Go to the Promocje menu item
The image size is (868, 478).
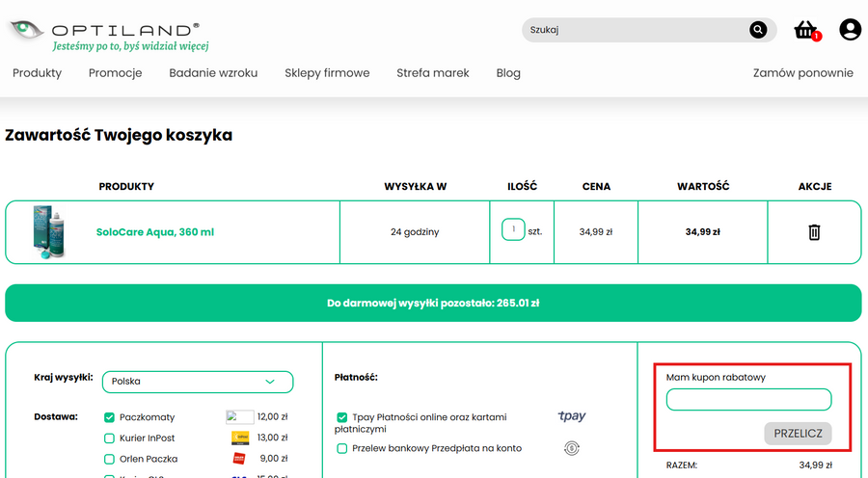coord(115,73)
